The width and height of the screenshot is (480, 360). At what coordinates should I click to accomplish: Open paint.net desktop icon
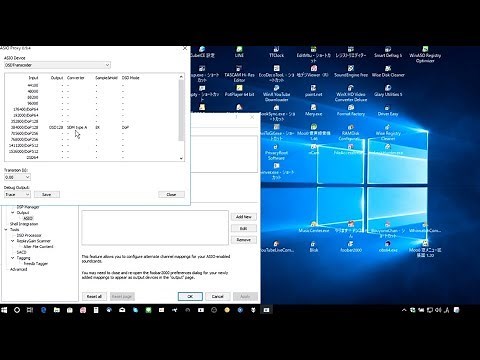click(313, 91)
